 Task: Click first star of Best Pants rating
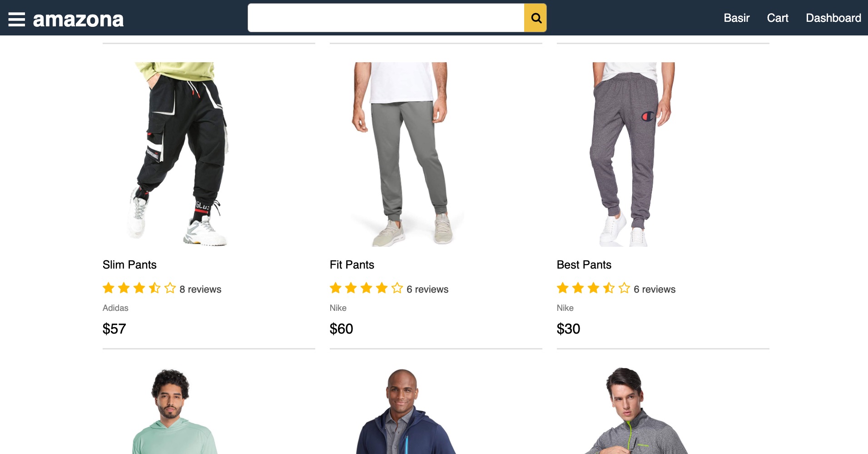point(563,288)
